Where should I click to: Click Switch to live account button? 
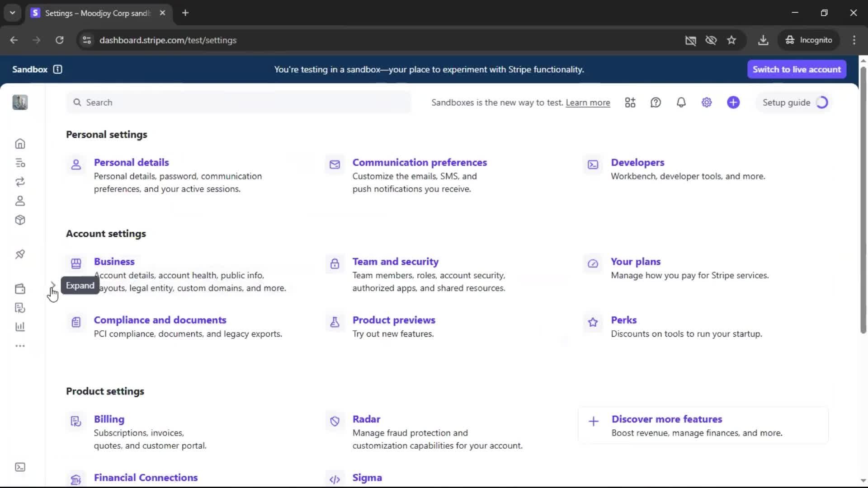pos(797,69)
